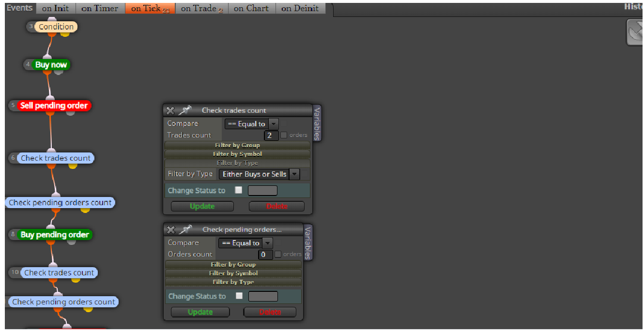Close the Check trades count dialog
This screenshot has height=332, width=644.
(170, 110)
